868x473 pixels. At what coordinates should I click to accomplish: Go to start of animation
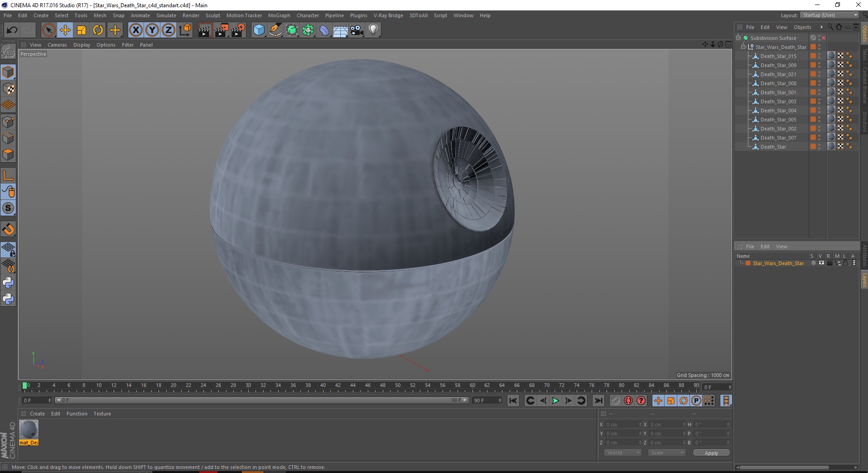(513, 401)
